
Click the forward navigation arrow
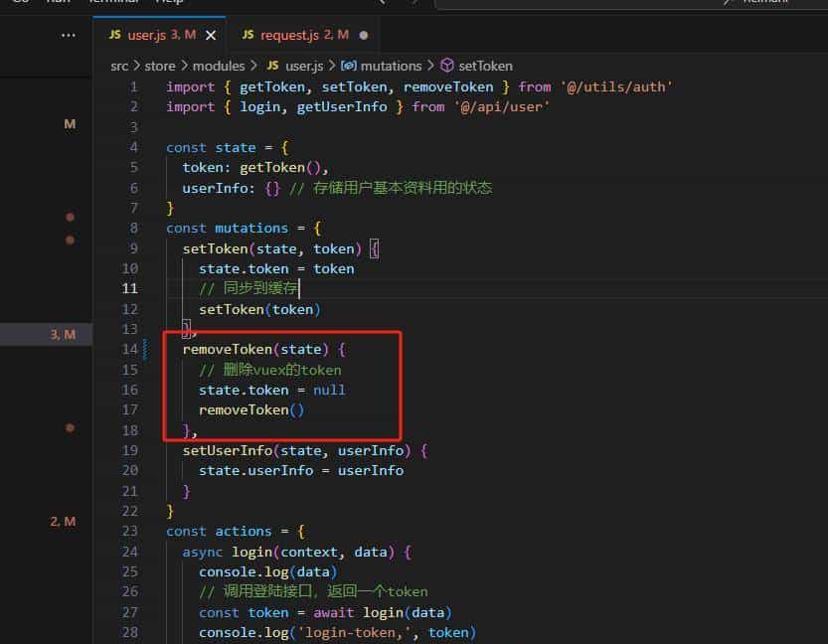pyautogui.click(x=412, y=4)
